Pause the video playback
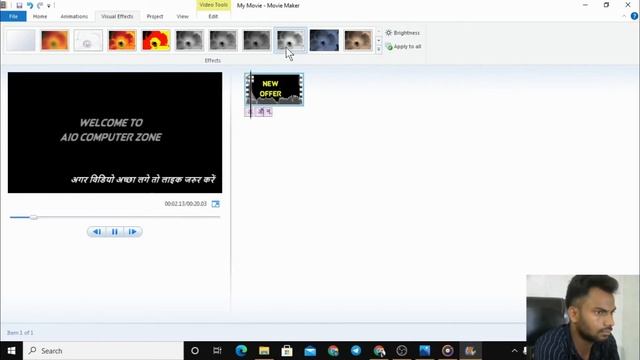The image size is (640, 360). (115, 232)
